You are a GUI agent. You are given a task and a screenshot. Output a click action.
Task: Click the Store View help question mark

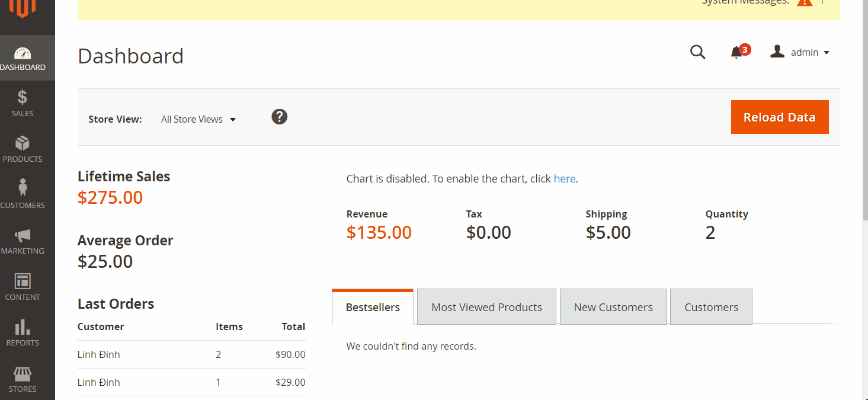[x=280, y=117]
